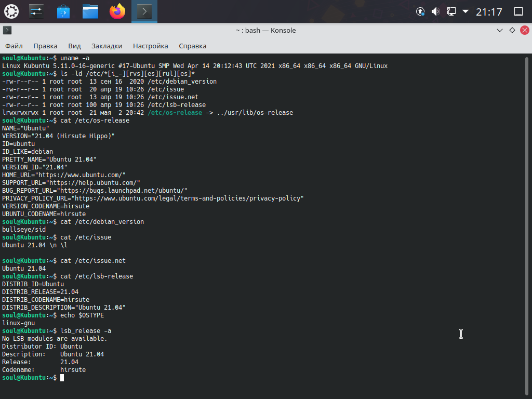Open the Правка menu
Screen dimensions: 532x399
pyautogui.click(x=46, y=46)
